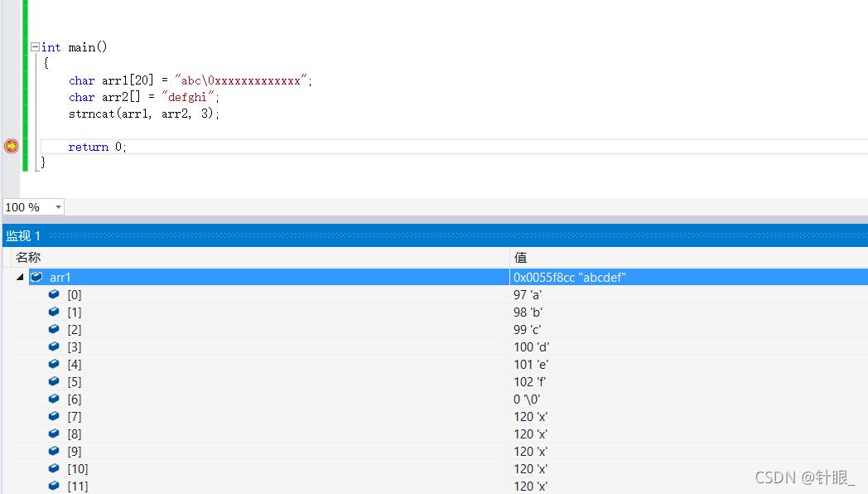868x494 pixels.
Task: Click the cube icon for element [2]
Action: tap(54, 329)
